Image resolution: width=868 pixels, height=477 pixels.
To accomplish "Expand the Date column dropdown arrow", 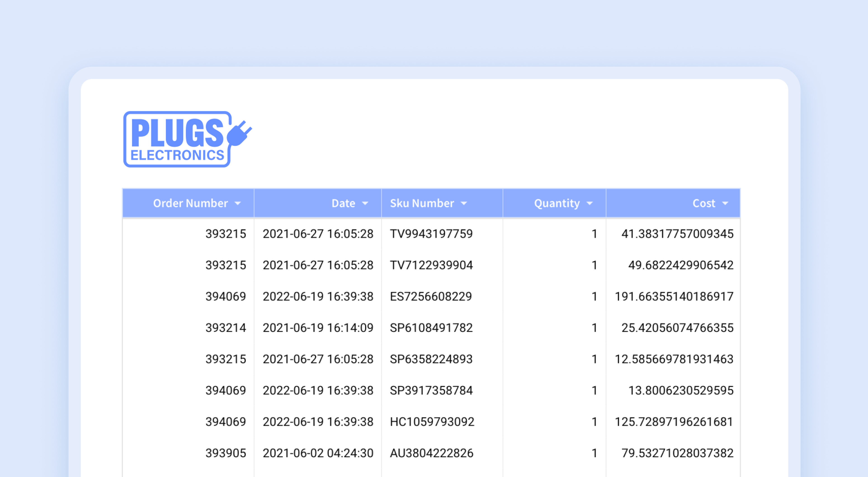I will [x=365, y=203].
